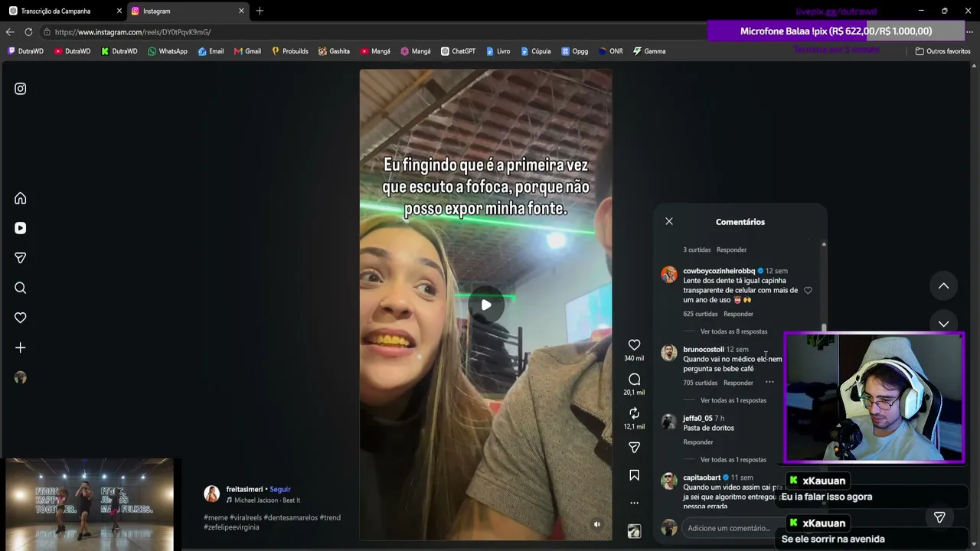The width and height of the screenshot is (980, 551).
Task: Go to Instagram Home from the sidebar
Action: tap(21, 198)
